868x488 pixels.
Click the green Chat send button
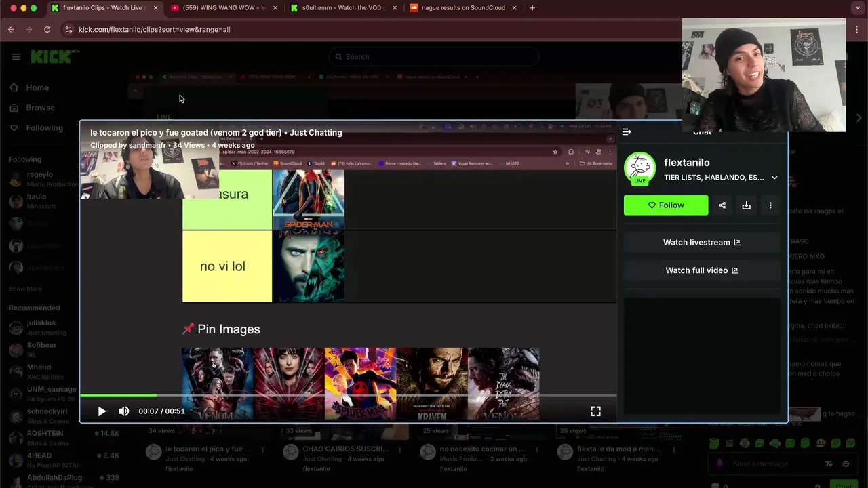coord(843,485)
